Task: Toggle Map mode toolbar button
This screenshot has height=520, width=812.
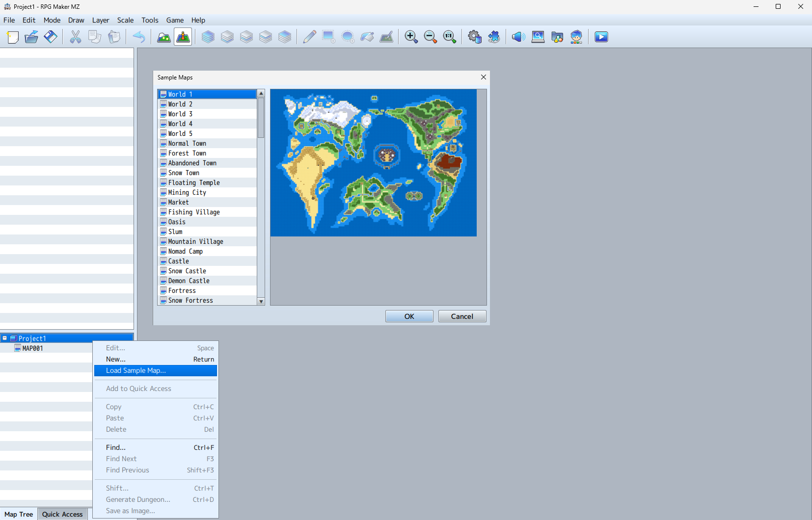Action: (163, 37)
